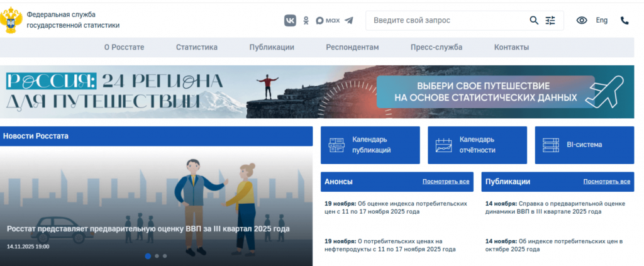Screen dimensions: 644x266
Task: Click Посмотреть все in Анонсы
Action: point(446,182)
